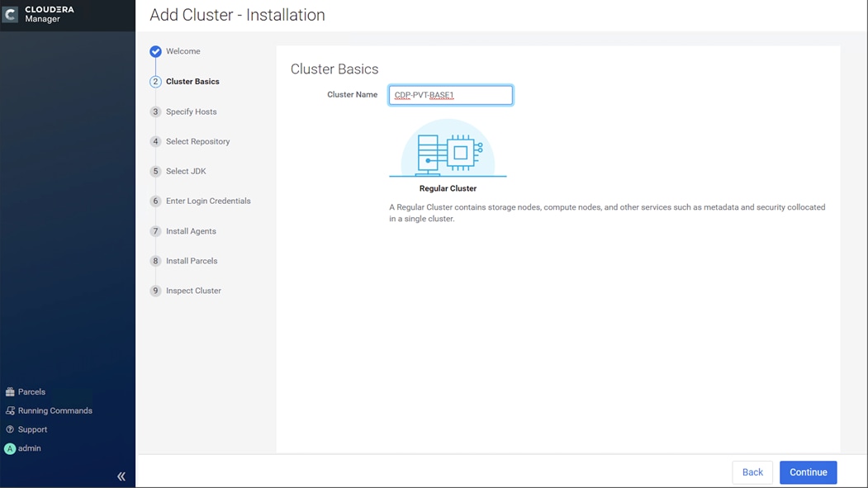Click the Cloudera Manager logo icon
This screenshot has height=488, width=868.
pyautogui.click(x=10, y=14)
